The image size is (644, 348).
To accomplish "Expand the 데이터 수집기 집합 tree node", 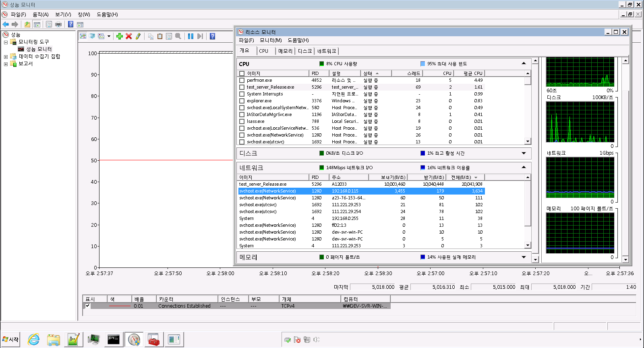I will [6, 57].
